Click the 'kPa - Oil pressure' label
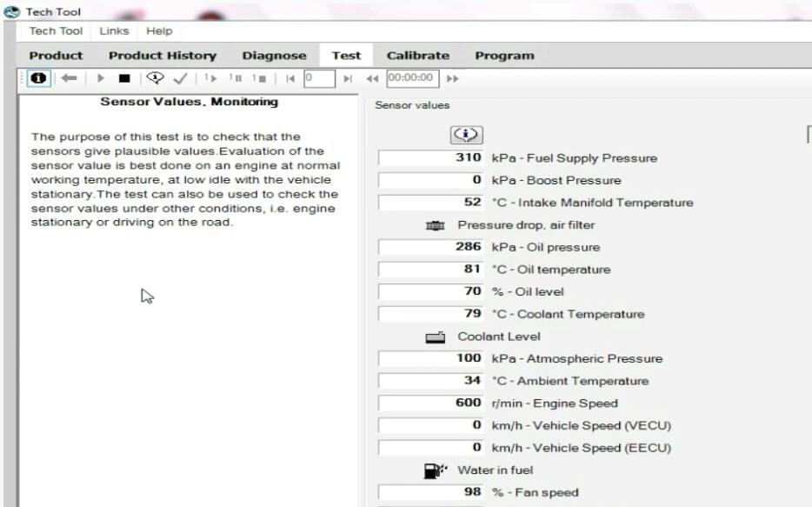 coord(546,248)
